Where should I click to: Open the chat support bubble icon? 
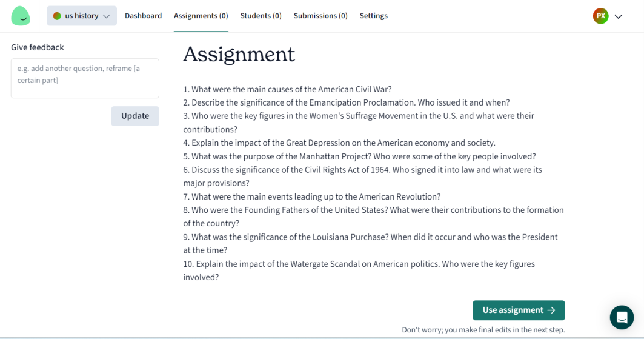(622, 317)
